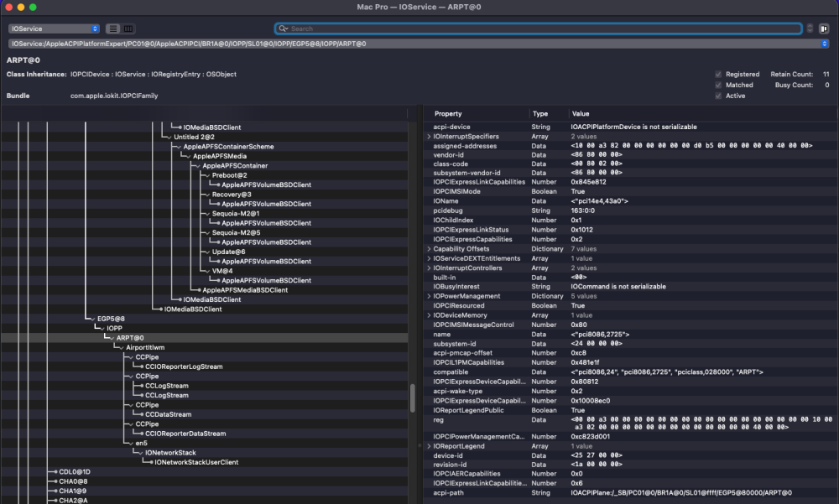839x504 pixels.
Task: Select the IONetworkStackUserClient item
Action: tap(196, 462)
